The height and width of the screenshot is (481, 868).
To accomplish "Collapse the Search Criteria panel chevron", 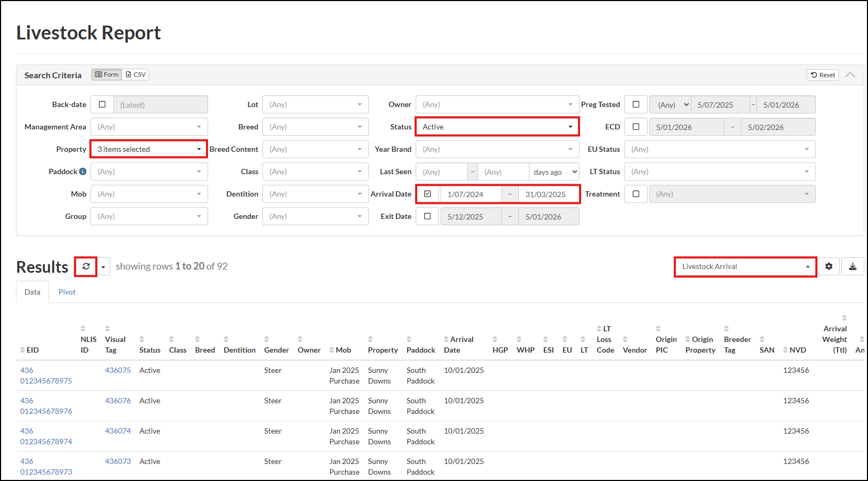I will 850,75.
